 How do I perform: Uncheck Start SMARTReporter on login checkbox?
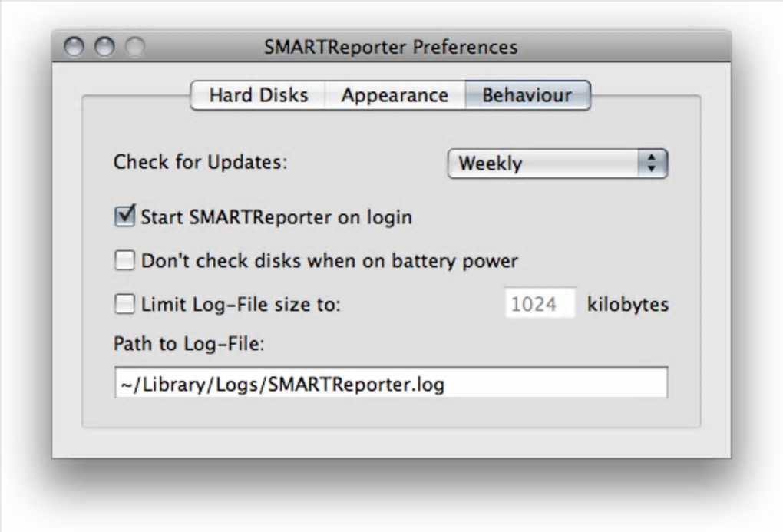point(124,216)
